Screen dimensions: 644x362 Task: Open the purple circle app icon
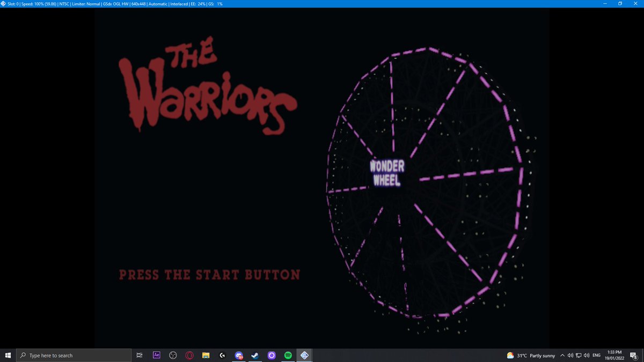click(272, 355)
